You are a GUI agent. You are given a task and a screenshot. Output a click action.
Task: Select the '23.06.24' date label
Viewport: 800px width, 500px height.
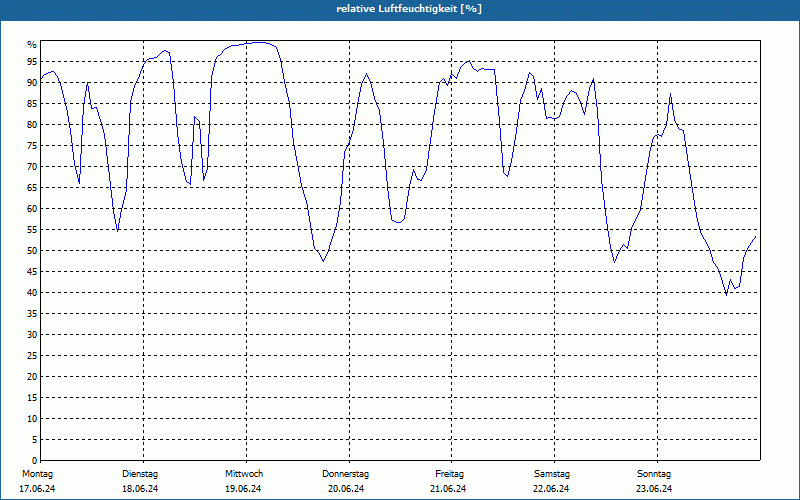point(654,489)
